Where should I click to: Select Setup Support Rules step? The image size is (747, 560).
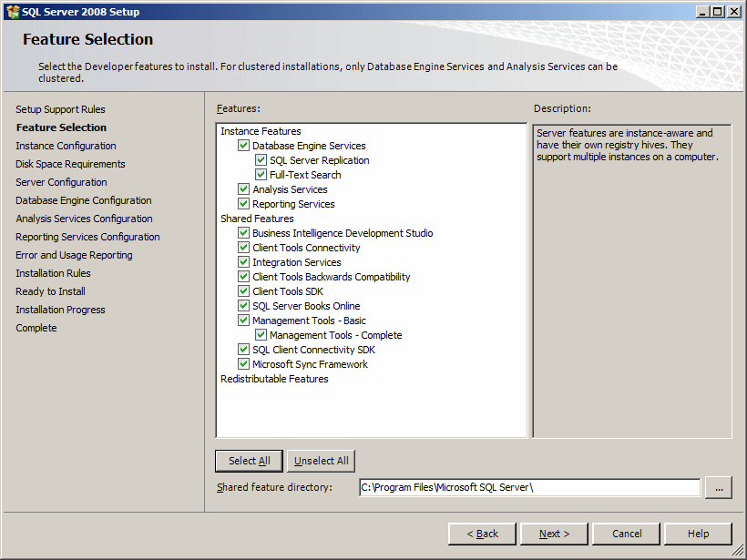tap(60, 109)
